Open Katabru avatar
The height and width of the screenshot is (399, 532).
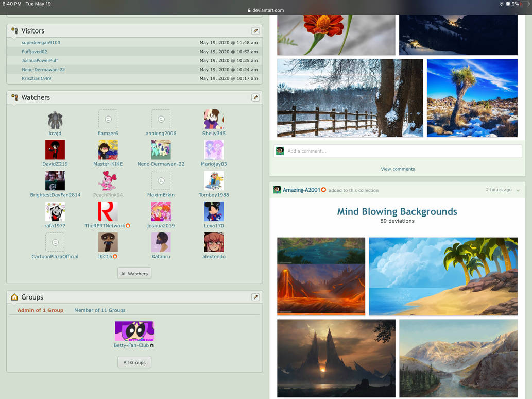tap(161, 242)
